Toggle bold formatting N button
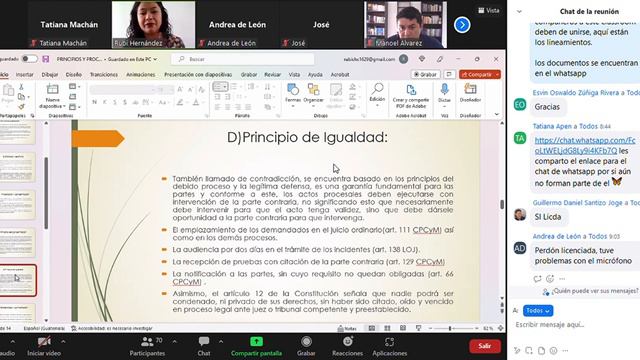This screenshot has height=360, width=640. click(94, 102)
